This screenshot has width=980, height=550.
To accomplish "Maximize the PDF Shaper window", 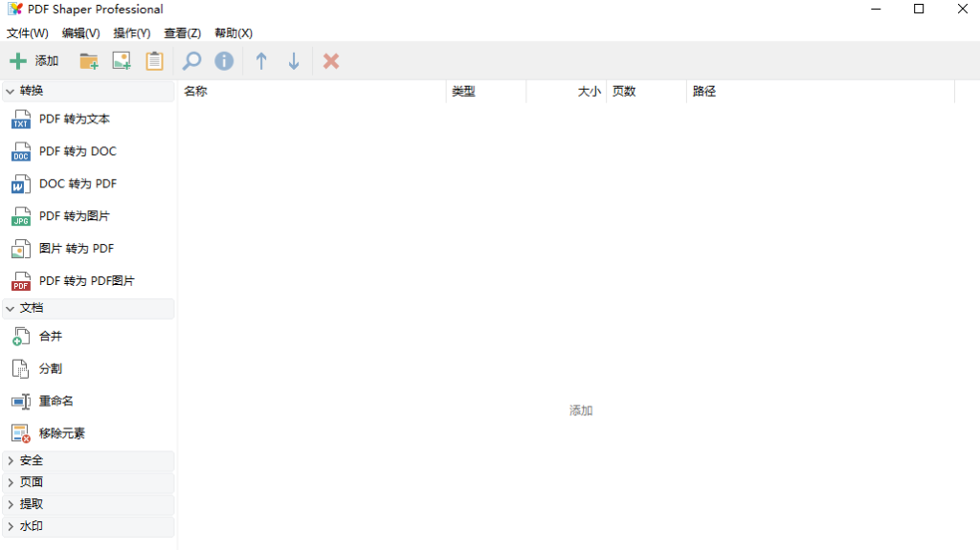I will click(x=919, y=9).
